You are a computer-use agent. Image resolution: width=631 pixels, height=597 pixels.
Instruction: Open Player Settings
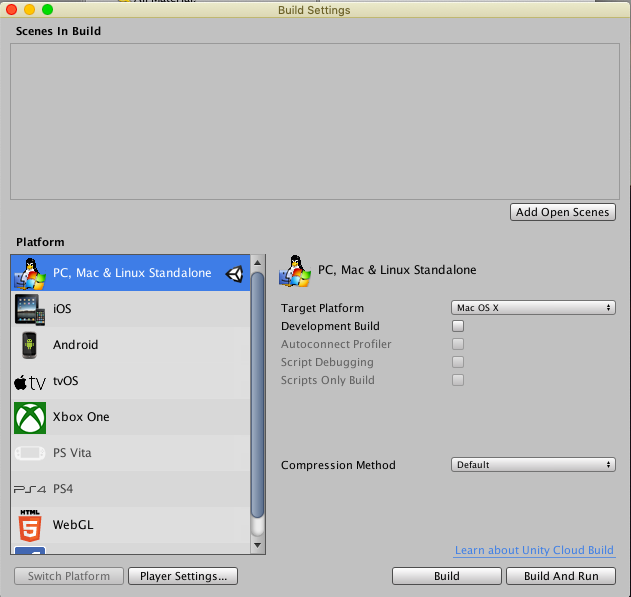point(183,576)
